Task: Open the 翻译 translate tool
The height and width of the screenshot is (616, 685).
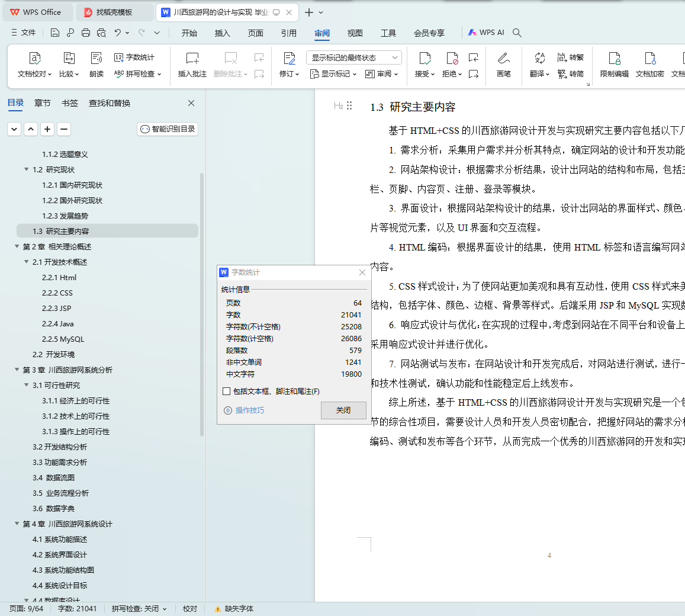Action: [539, 65]
